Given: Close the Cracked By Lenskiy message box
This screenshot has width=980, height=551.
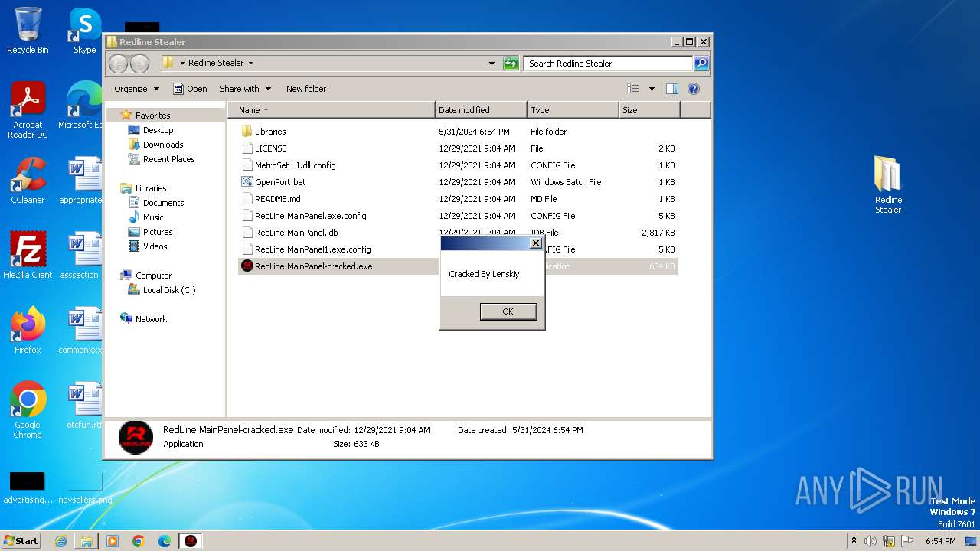Looking at the screenshot, I should pyautogui.click(x=536, y=243).
